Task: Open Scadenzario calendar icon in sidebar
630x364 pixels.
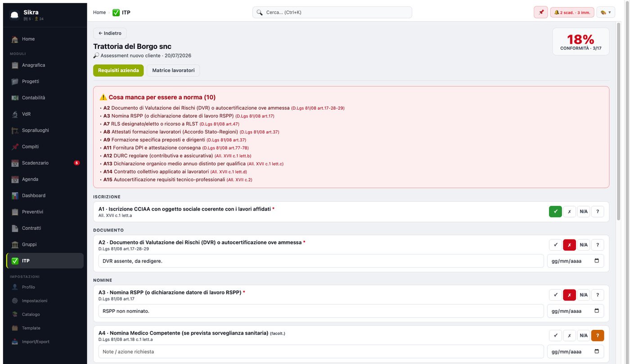Action: pyautogui.click(x=15, y=163)
